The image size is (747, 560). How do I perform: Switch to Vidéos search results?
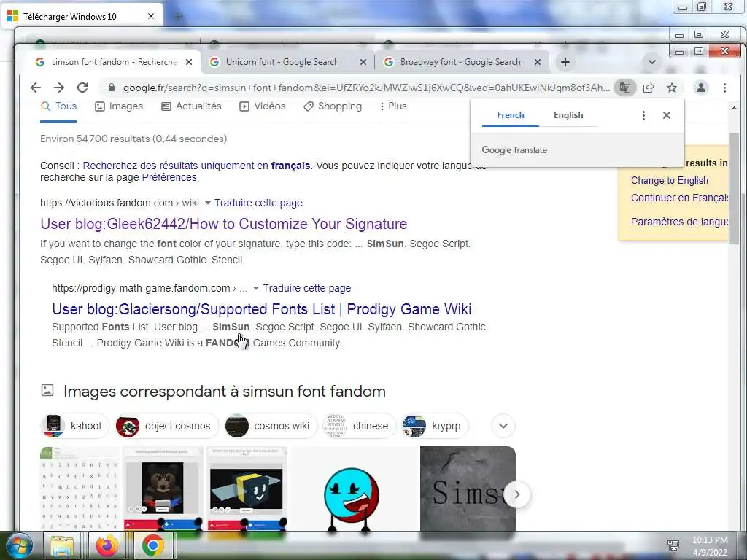[x=262, y=106]
